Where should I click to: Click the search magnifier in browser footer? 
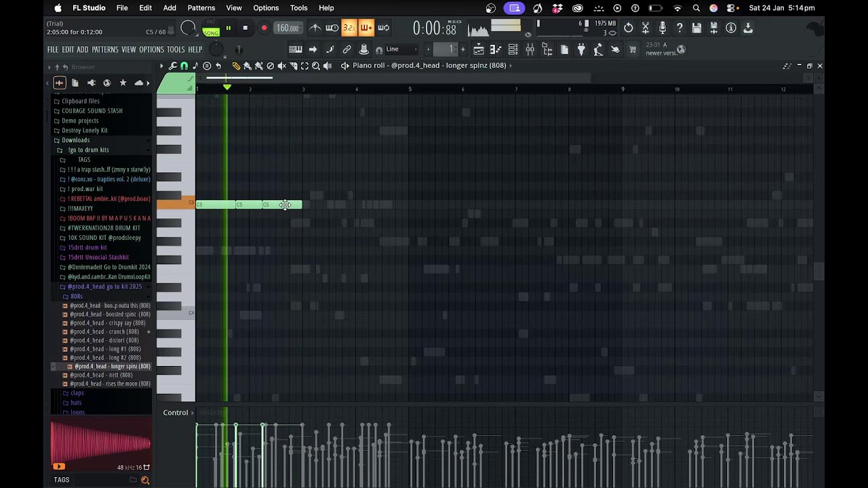point(145,480)
